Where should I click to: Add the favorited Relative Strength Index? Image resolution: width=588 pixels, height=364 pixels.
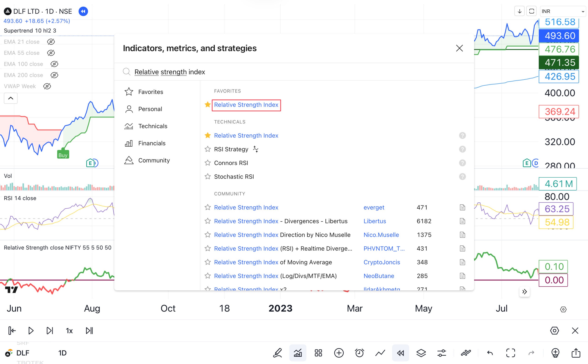click(x=246, y=105)
